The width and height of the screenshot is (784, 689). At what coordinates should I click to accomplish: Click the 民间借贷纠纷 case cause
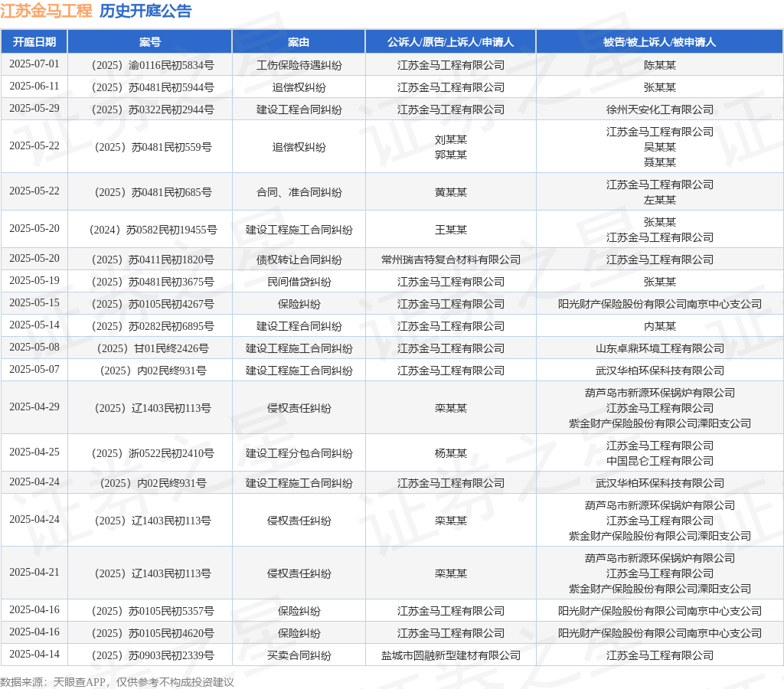tap(299, 282)
